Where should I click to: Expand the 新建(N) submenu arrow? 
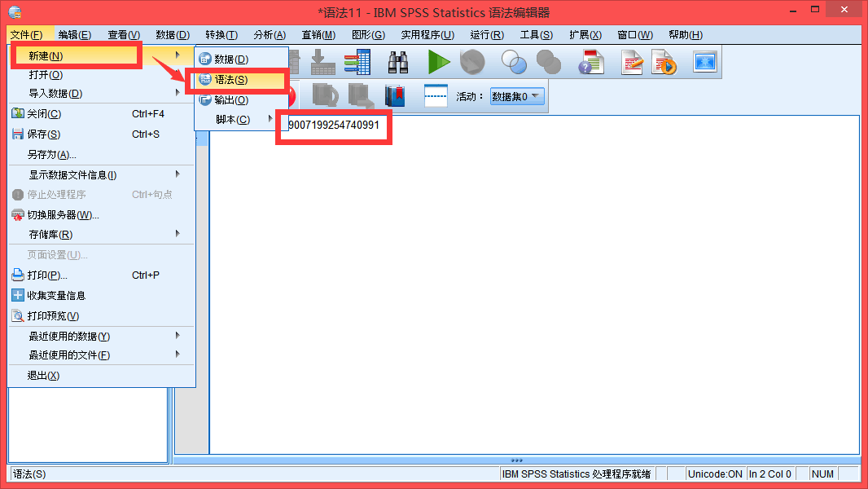[x=178, y=55]
